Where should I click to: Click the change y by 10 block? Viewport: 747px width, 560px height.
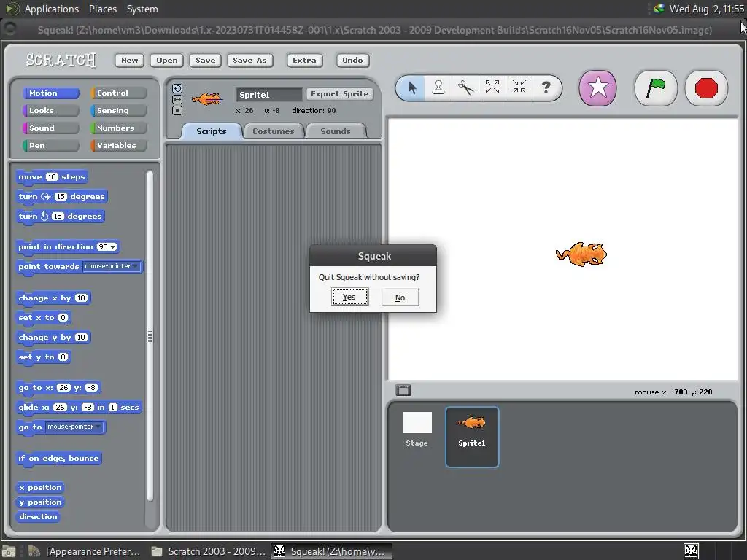(53, 338)
